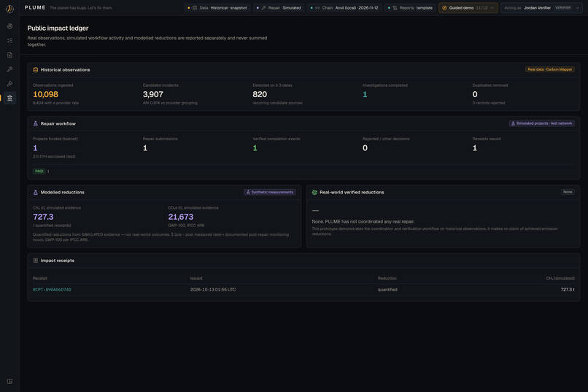Click recurring sources value 820
588x392 pixels.
coord(260,94)
